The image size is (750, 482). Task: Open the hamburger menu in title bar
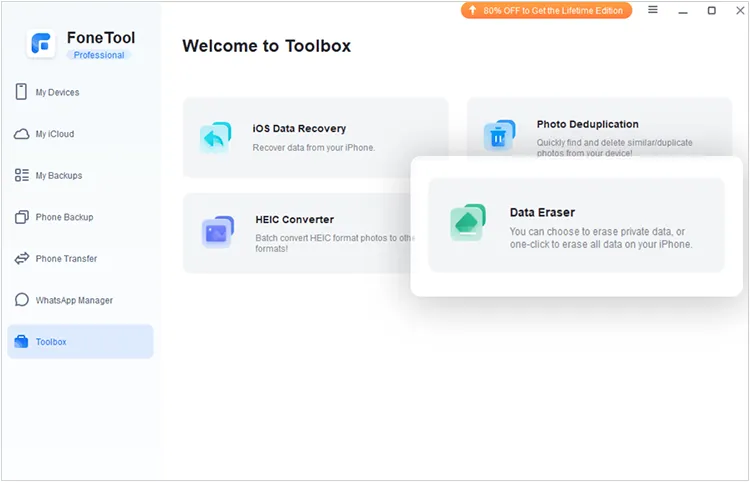pyautogui.click(x=653, y=10)
